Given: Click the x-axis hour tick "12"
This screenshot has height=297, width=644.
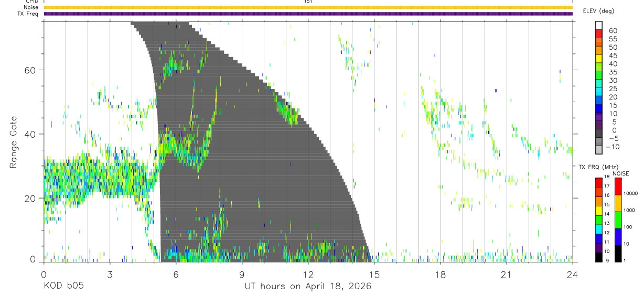Looking at the screenshot, I should point(308,274).
